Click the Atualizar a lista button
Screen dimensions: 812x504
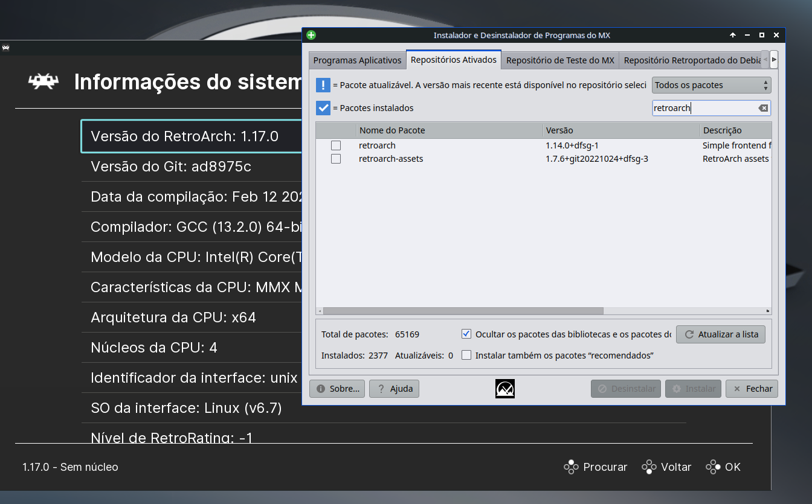721,334
